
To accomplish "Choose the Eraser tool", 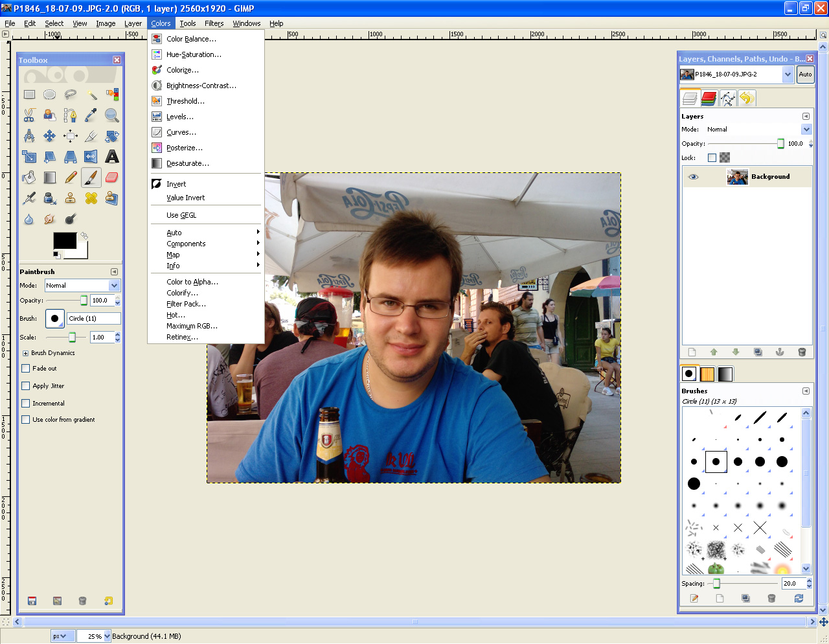I will click(112, 178).
